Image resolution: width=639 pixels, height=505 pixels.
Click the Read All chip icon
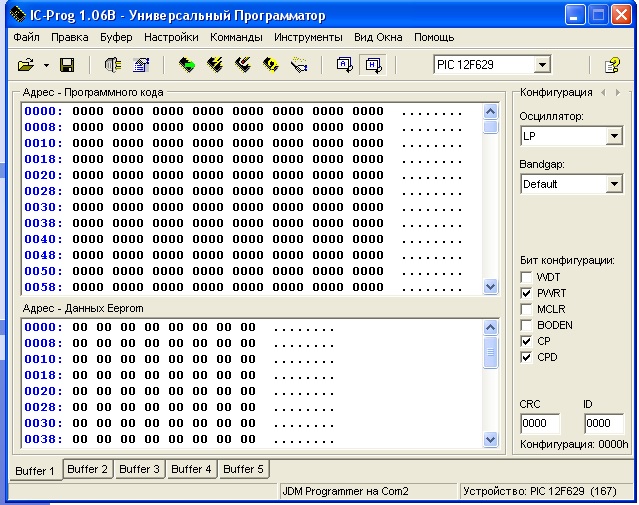[x=187, y=65]
